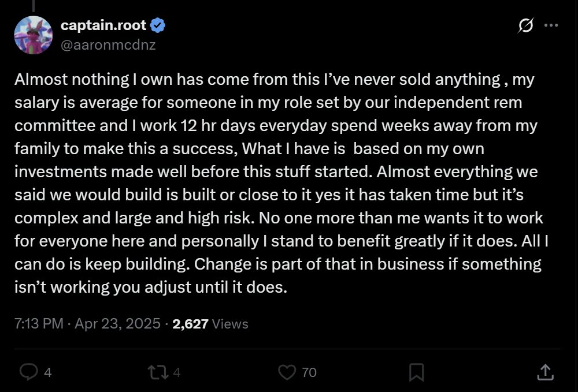Click the repost count of 4
Viewport: 578px width, 392px height.
click(177, 372)
